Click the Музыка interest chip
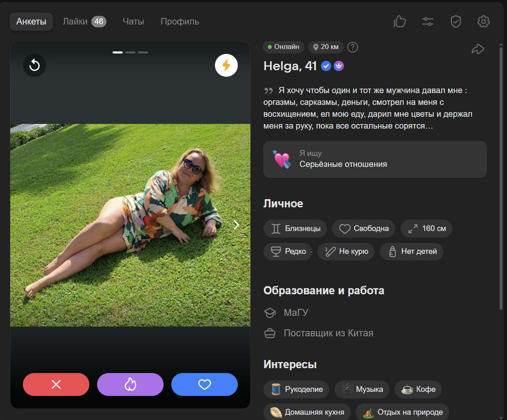The width and height of the screenshot is (507, 420). tap(362, 389)
